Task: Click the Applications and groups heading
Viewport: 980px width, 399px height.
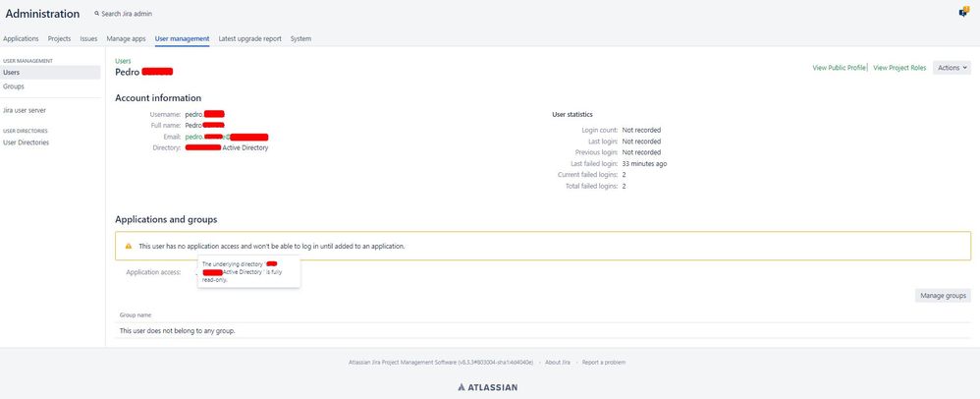Action: [x=166, y=219]
